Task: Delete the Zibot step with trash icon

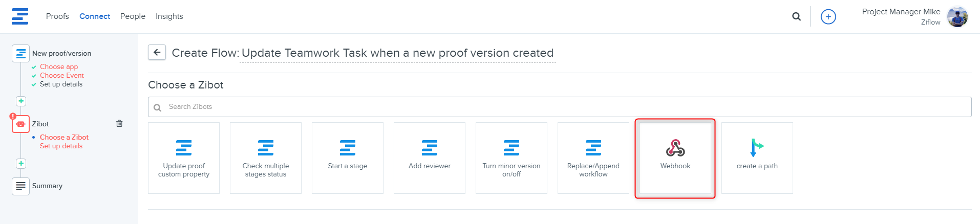Action: 119,123
